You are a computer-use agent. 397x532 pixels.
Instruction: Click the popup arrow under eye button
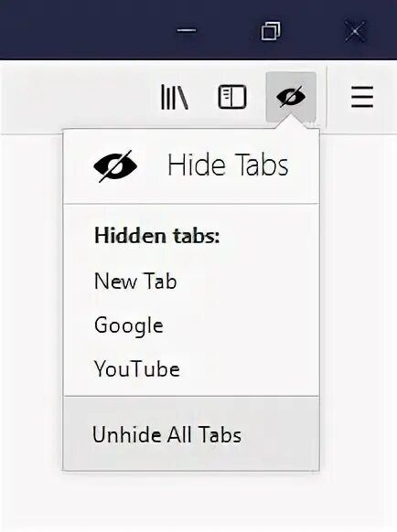pos(291,122)
